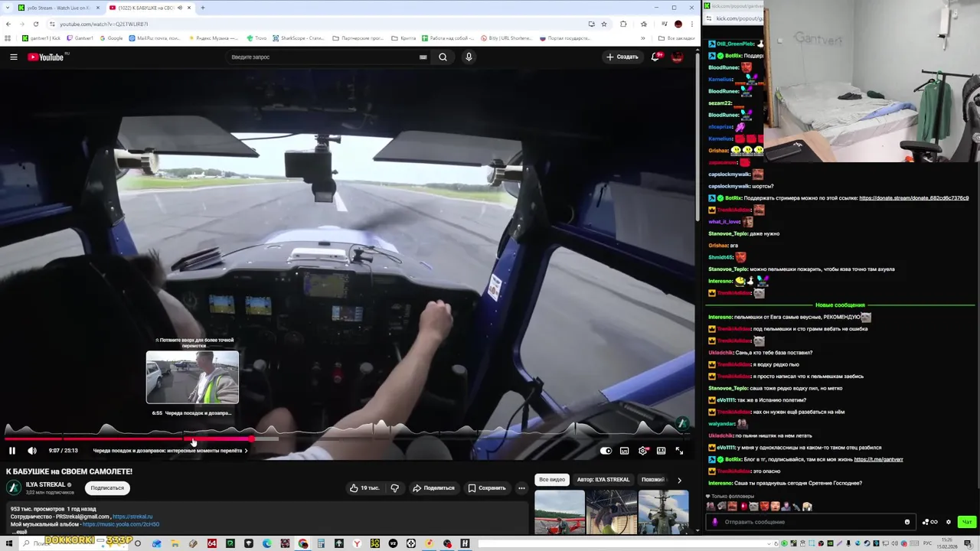Open the Крипта bookmarks folder

[403, 37]
